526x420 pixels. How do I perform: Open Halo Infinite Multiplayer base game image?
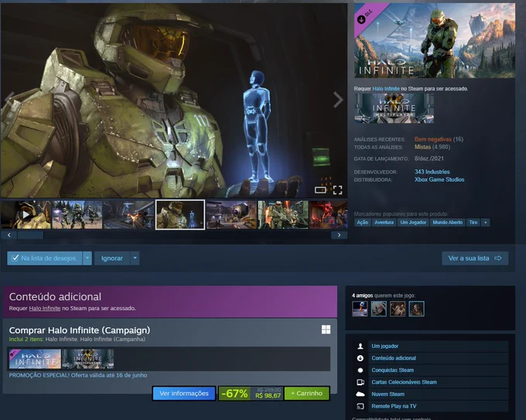[394, 108]
